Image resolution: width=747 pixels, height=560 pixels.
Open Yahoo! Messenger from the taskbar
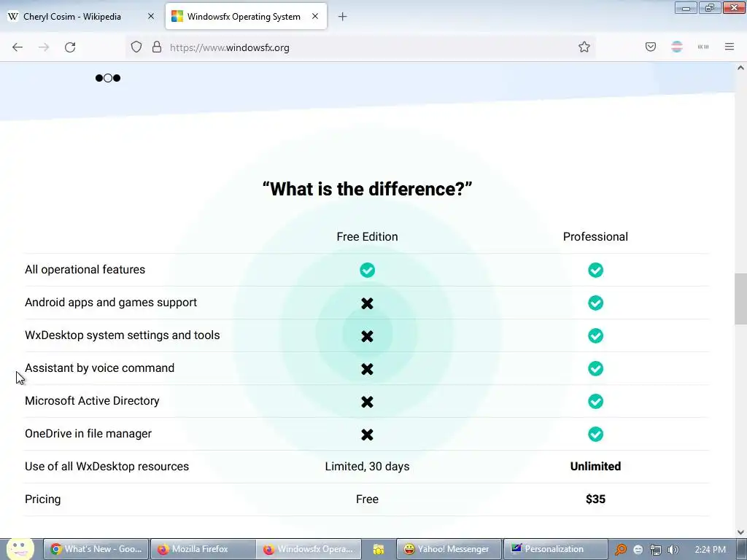click(x=449, y=550)
